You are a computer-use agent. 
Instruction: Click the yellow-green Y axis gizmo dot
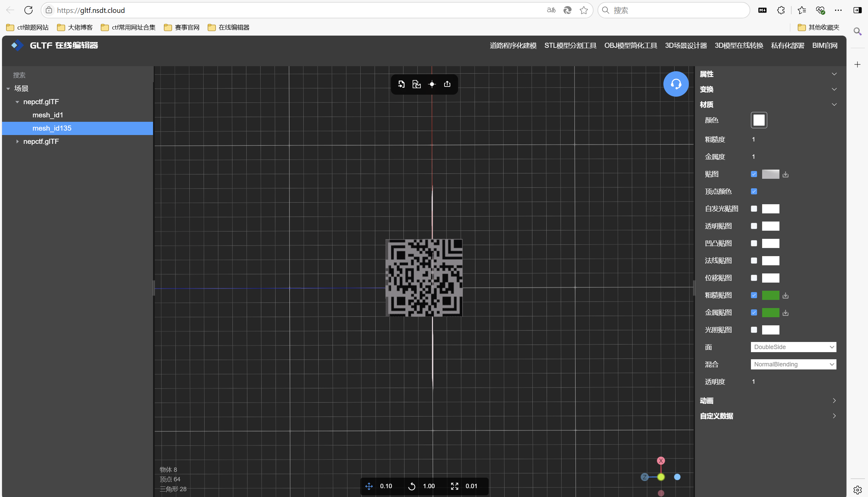[661, 477]
